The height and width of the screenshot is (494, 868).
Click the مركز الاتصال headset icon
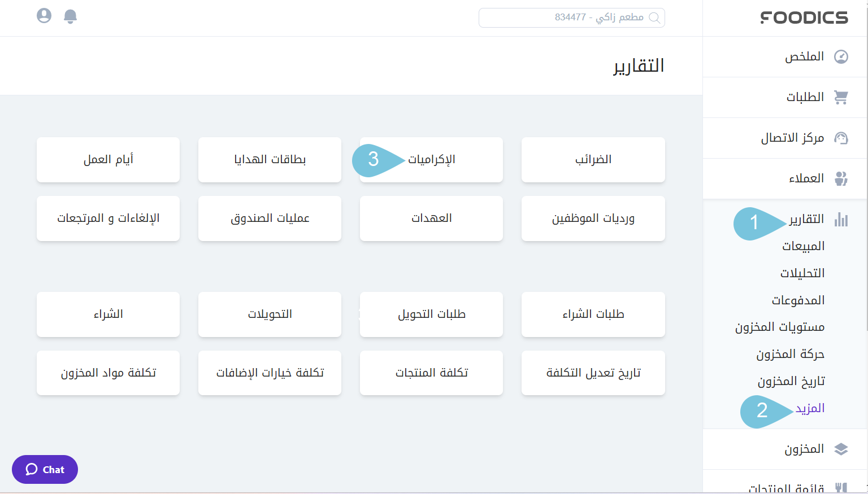point(841,138)
